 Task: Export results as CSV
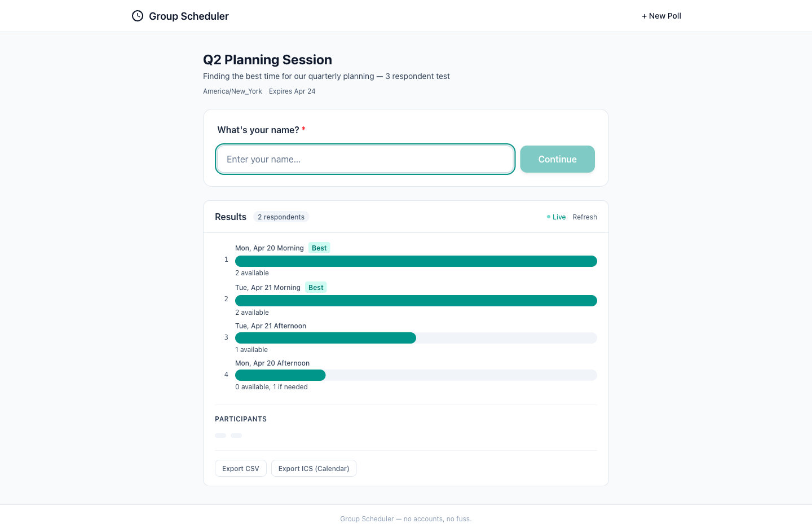(241, 468)
